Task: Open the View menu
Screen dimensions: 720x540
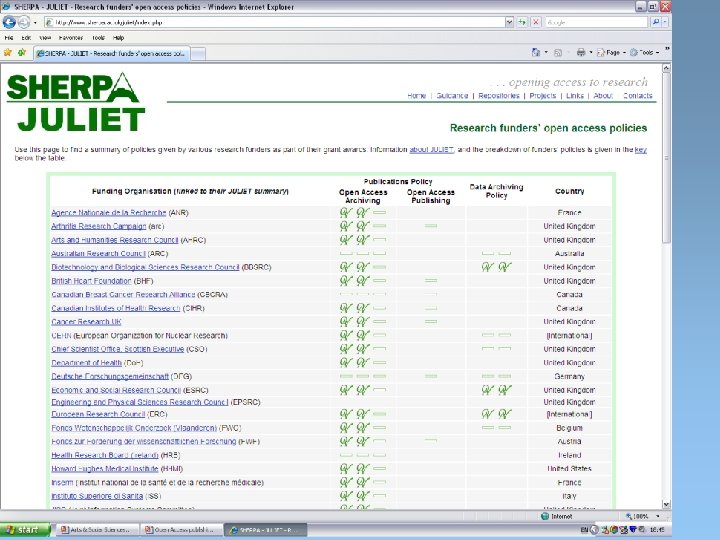Action: (x=45, y=38)
